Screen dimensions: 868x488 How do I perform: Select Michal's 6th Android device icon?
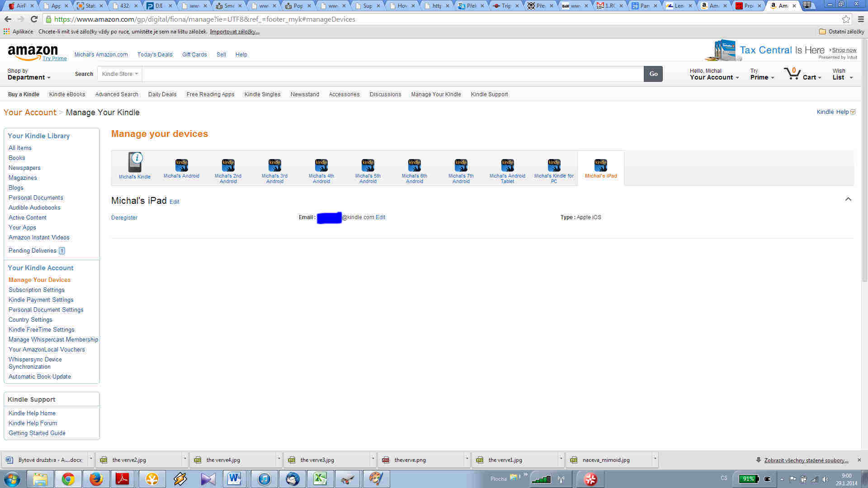414,165
